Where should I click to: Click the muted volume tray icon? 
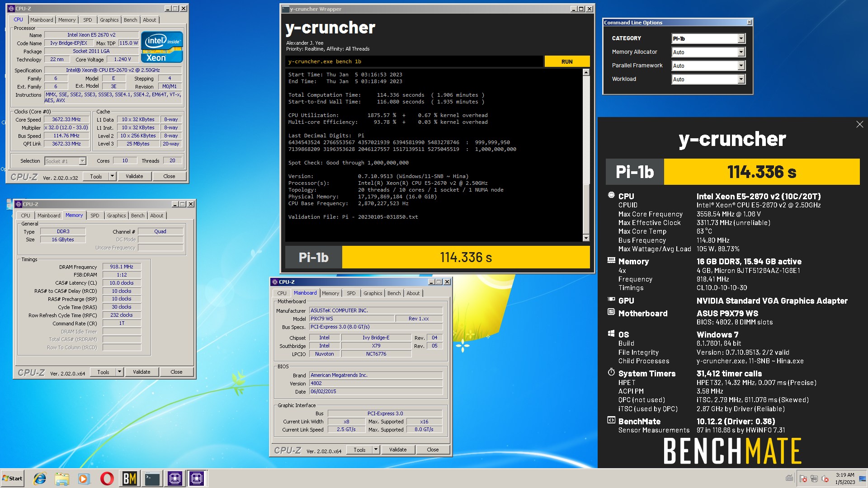(x=825, y=479)
